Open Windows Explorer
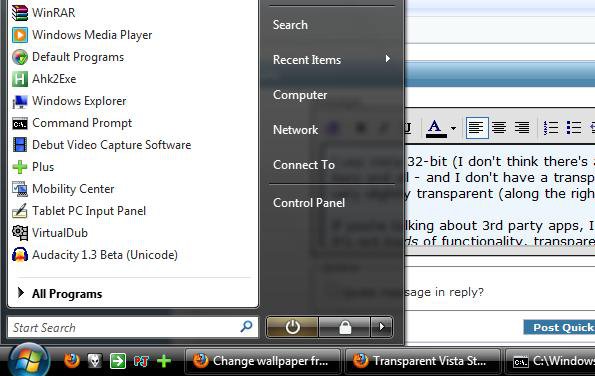The image size is (595, 376). coord(69,101)
